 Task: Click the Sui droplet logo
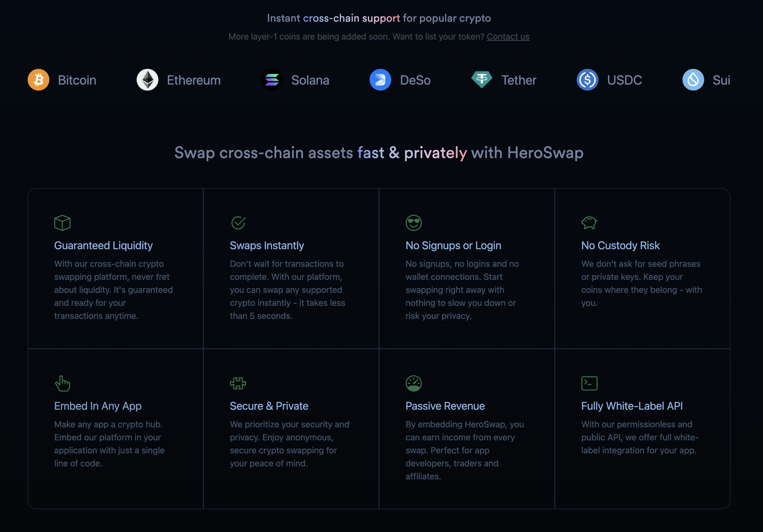pyautogui.click(x=693, y=80)
